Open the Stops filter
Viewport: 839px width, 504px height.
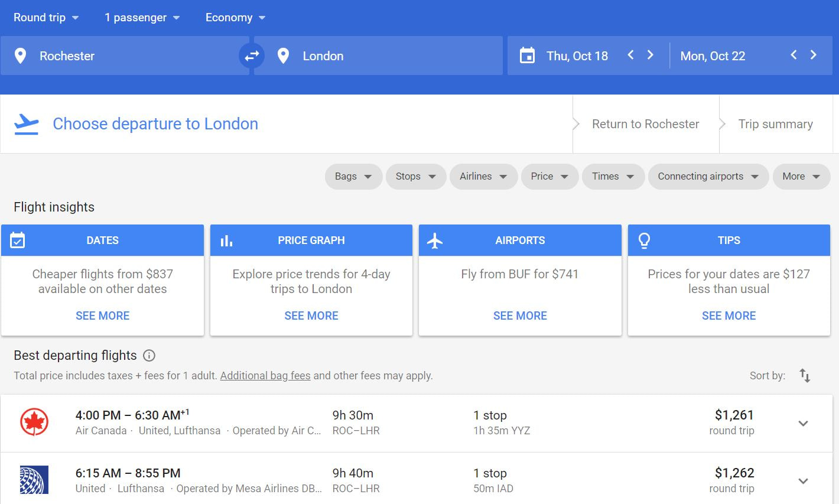click(x=416, y=176)
